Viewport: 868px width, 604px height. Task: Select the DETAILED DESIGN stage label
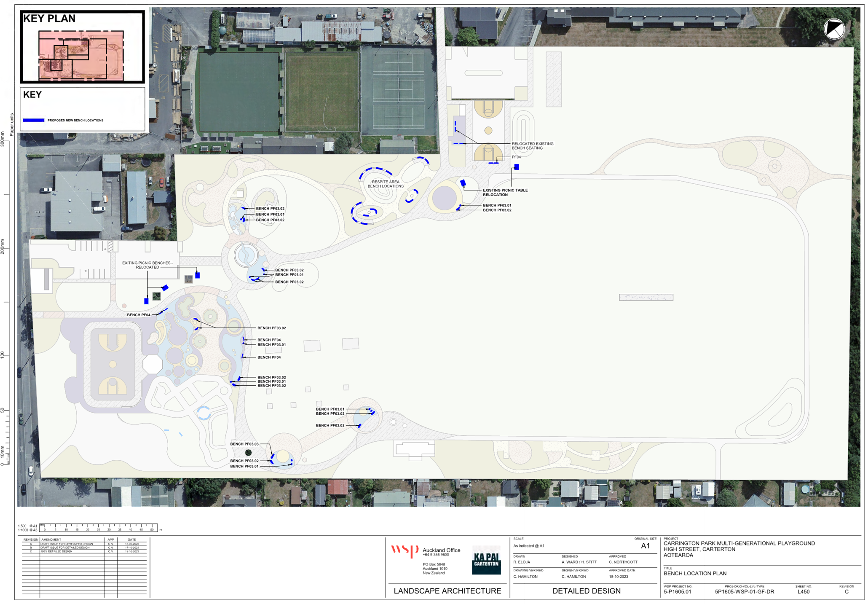tap(586, 591)
